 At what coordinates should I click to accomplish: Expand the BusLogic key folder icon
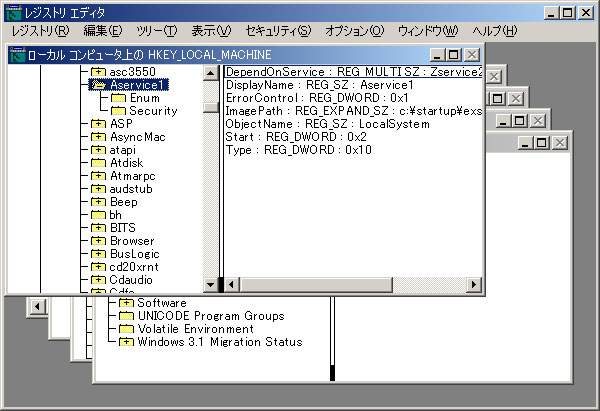[x=98, y=254]
